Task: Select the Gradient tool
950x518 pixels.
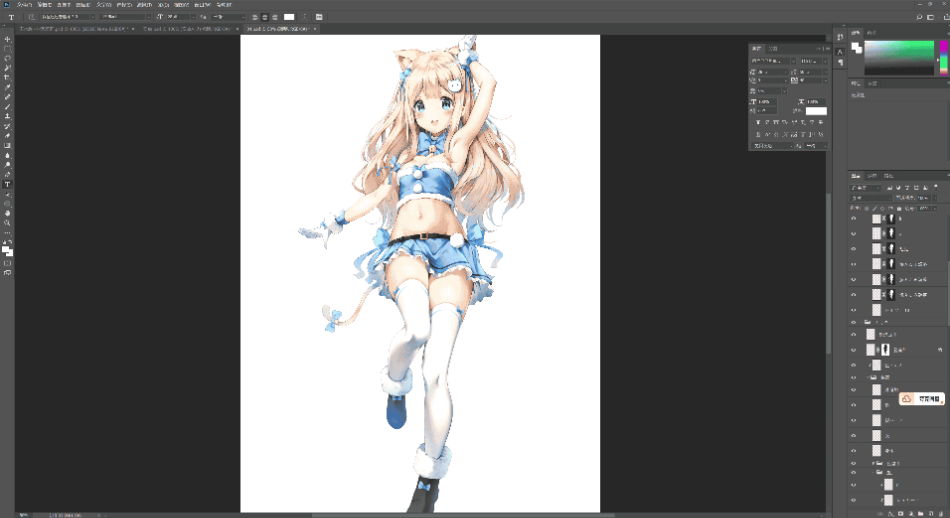Action: pos(7,145)
